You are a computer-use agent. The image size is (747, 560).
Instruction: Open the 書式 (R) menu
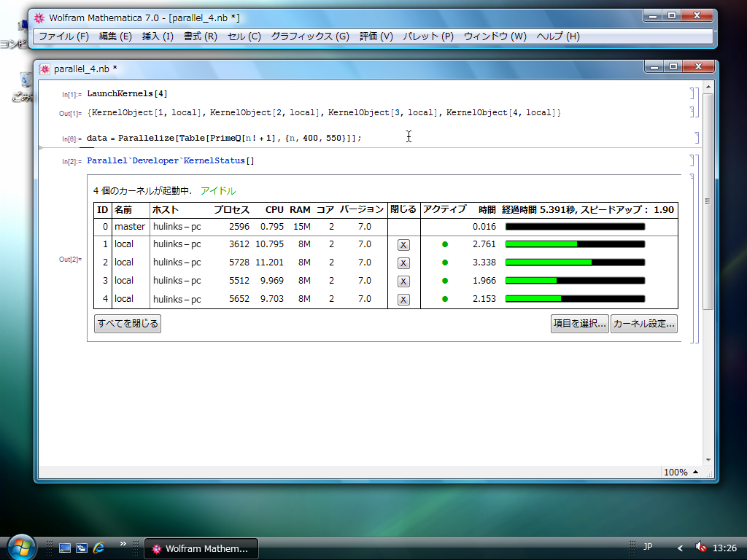(201, 36)
